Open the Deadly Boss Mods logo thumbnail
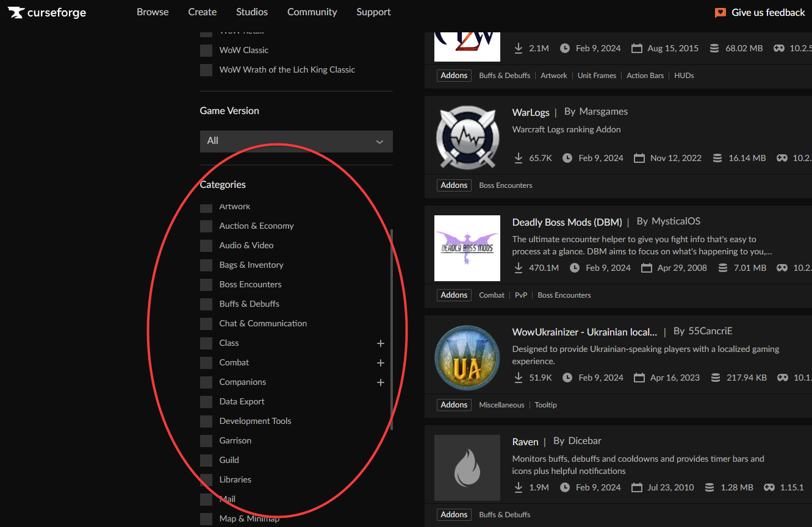This screenshot has width=812, height=527. (x=467, y=248)
